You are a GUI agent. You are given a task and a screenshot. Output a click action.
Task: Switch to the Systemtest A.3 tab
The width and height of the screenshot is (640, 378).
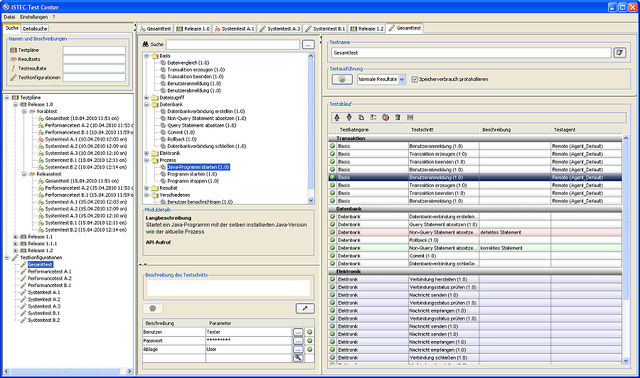(280, 29)
